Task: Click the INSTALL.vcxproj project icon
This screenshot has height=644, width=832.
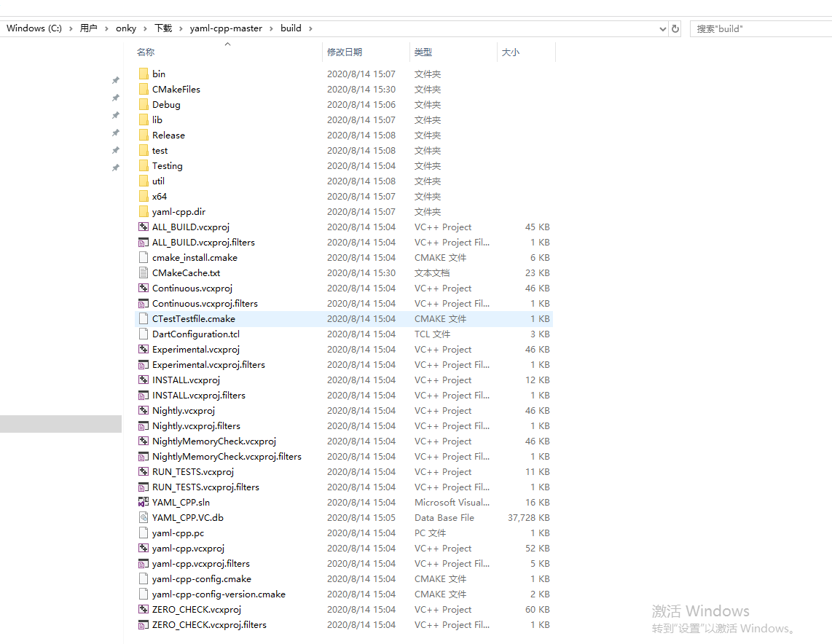Action: 143,380
